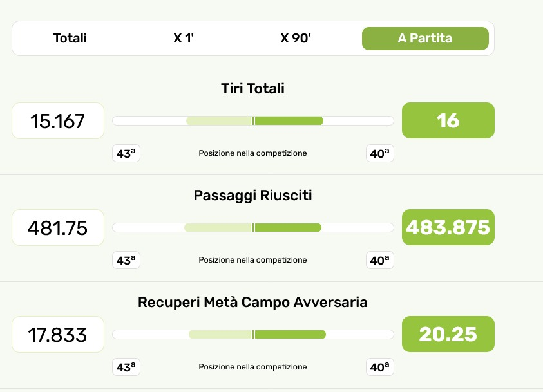
Task: Click the active A Partita tab
Action: coord(425,38)
